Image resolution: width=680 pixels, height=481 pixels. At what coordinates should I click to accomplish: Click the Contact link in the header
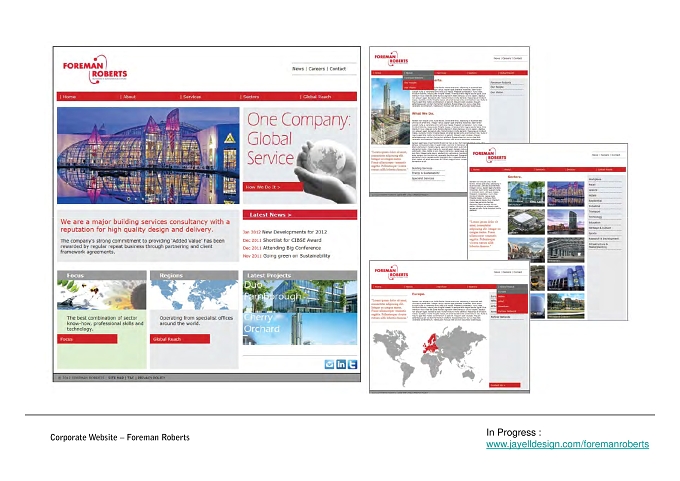338,69
